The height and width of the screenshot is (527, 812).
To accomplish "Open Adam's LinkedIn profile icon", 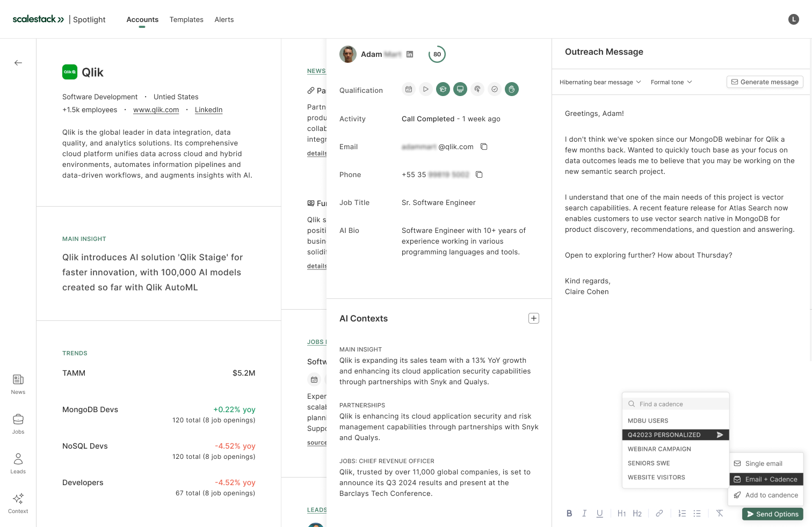I will 410,54.
